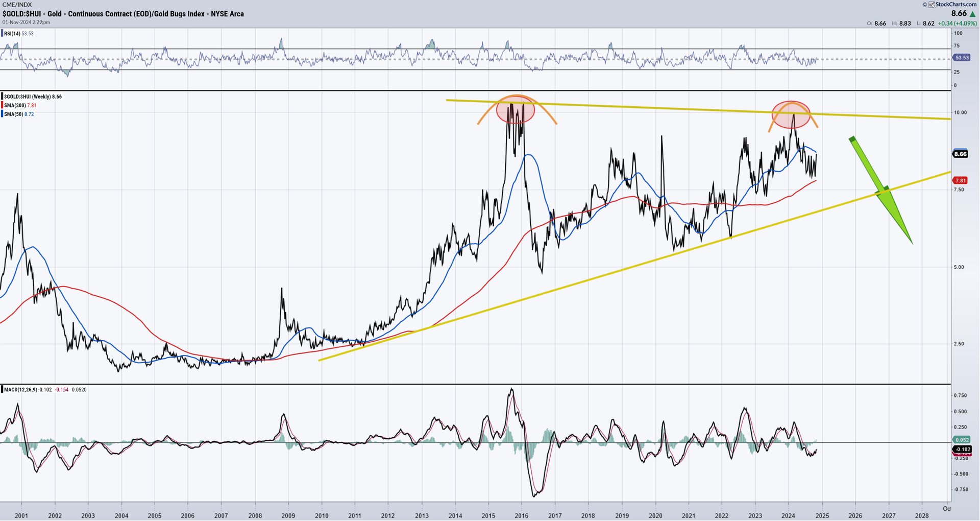Click the "2.50" price axis label
This screenshot has width=980, height=521.
pos(960,344)
